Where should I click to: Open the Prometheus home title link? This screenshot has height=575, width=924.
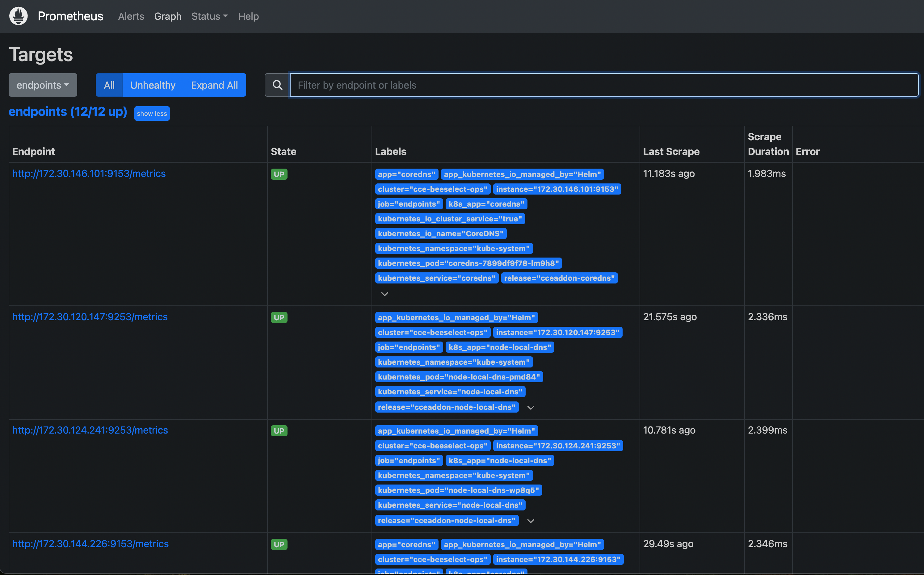tap(70, 16)
